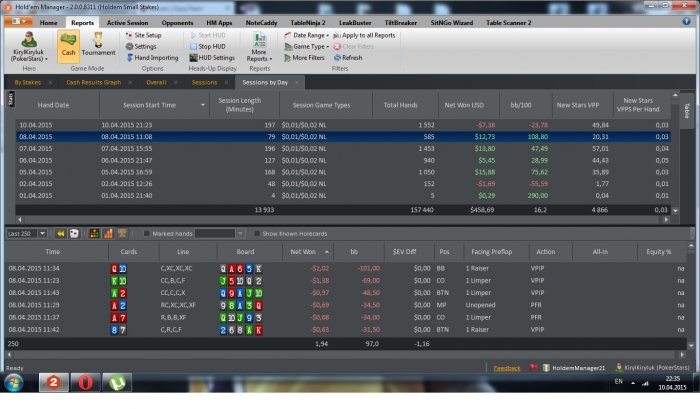Click Apply to all Reports
This screenshot has height=409, width=700.
[364, 35]
